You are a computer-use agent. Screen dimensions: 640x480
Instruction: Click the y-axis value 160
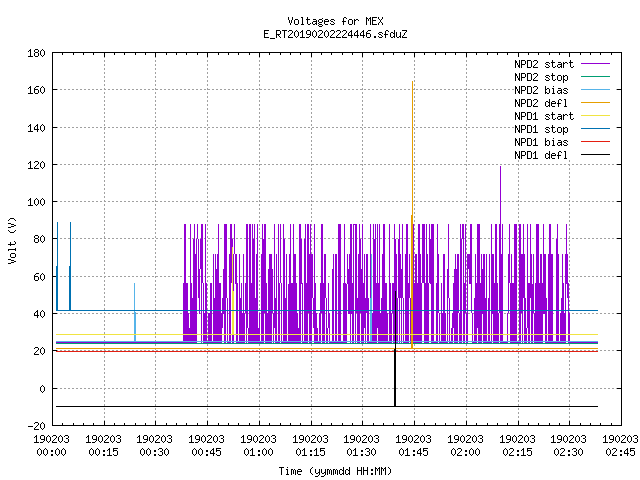pos(36,90)
